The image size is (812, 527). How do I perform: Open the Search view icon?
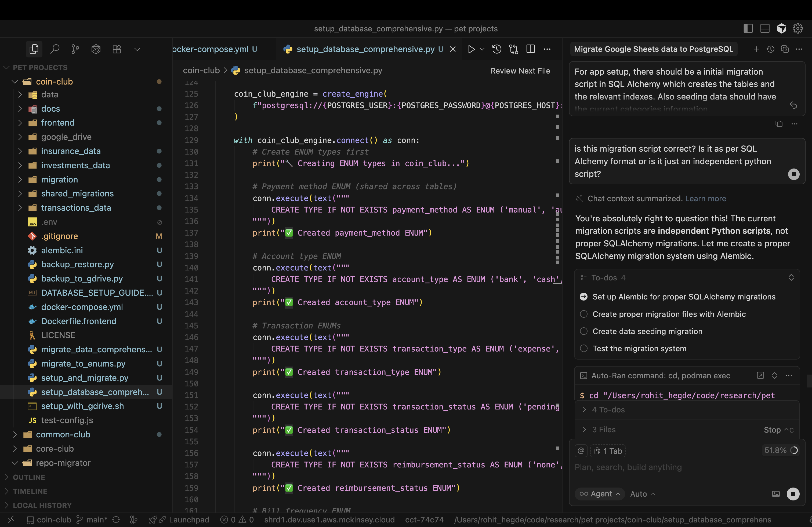pos(55,49)
